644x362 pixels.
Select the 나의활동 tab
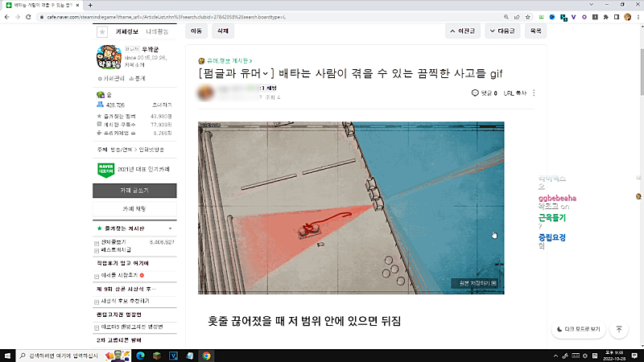click(157, 31)
